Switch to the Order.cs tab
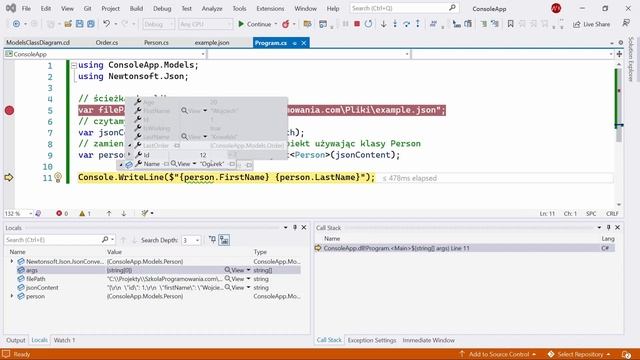 click(x=107, y=42)
